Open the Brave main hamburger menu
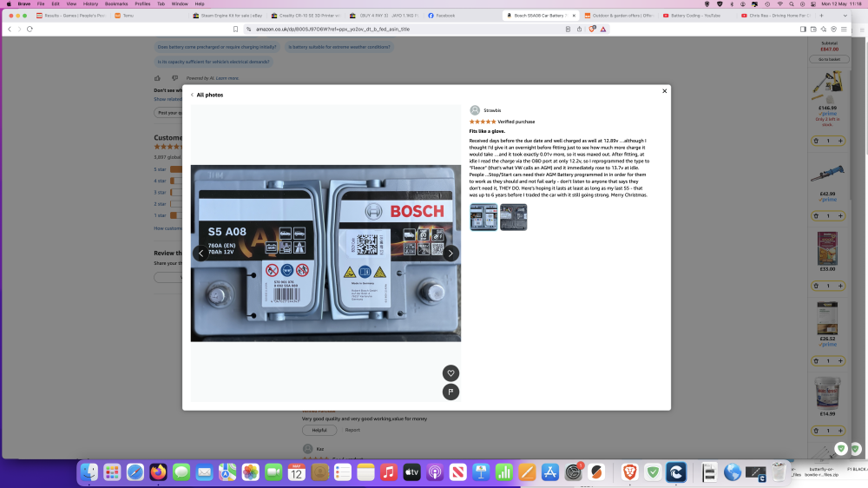This screenshot has height=488, width=868. 844,29
